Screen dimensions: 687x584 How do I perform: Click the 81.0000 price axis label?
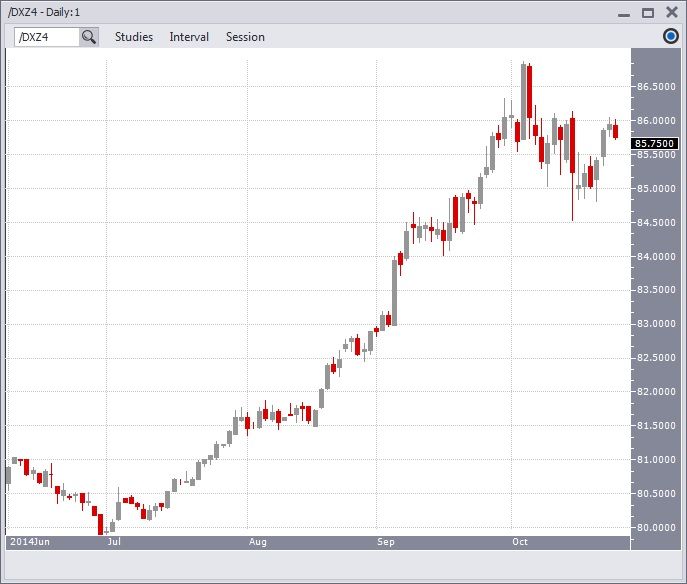(x=656, y=460)
